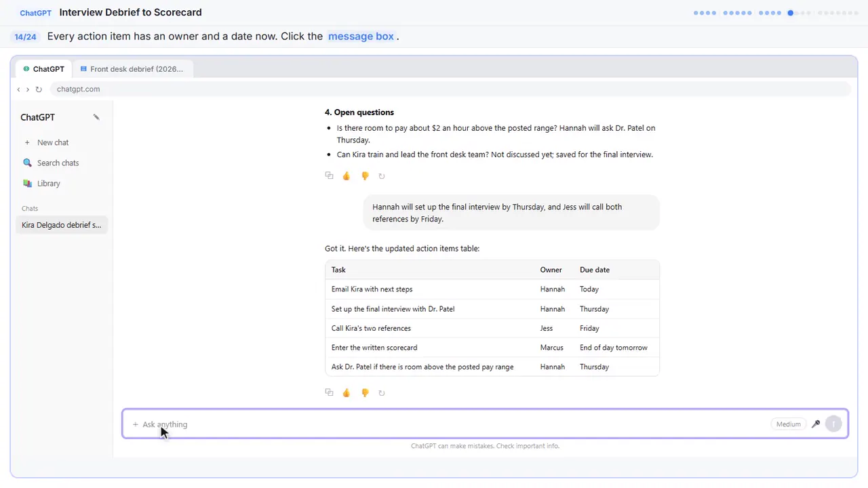Go back with the browser back arrow
The image size is (868, 488).
[x=18, y=89]
